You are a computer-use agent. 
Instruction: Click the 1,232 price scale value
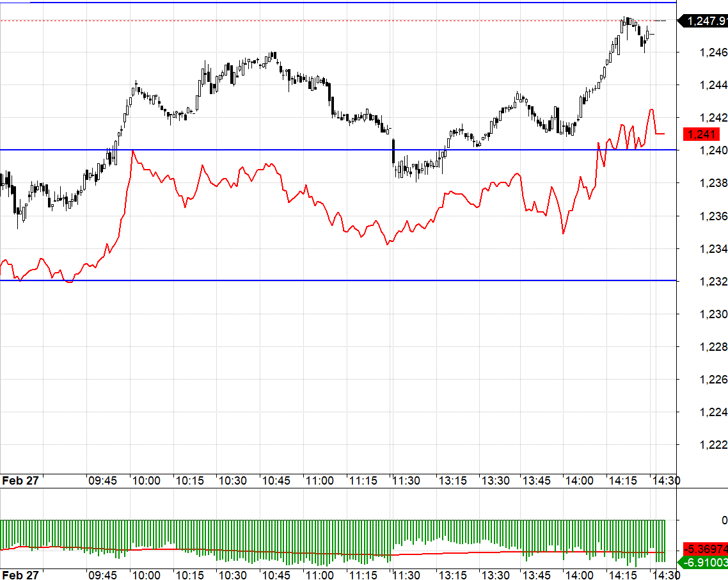point(714,281)
